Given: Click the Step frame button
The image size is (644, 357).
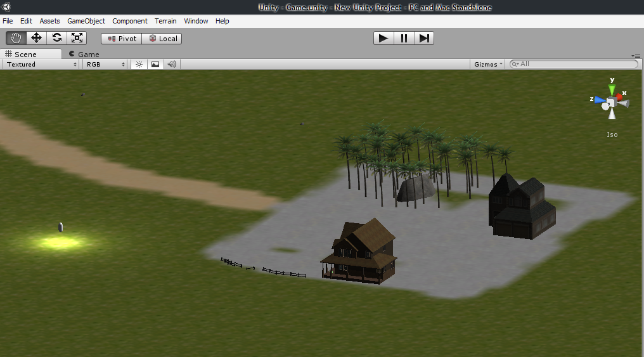Looking at the screenshot, I should click(x=424, y=38).
